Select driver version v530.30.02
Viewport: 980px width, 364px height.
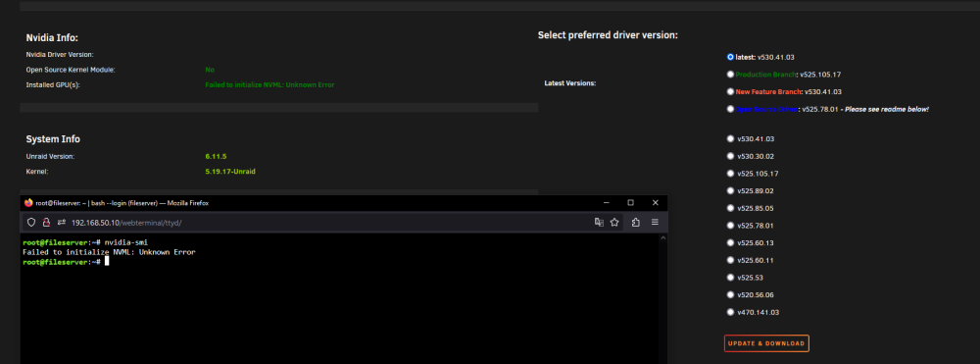pos(730,156)
